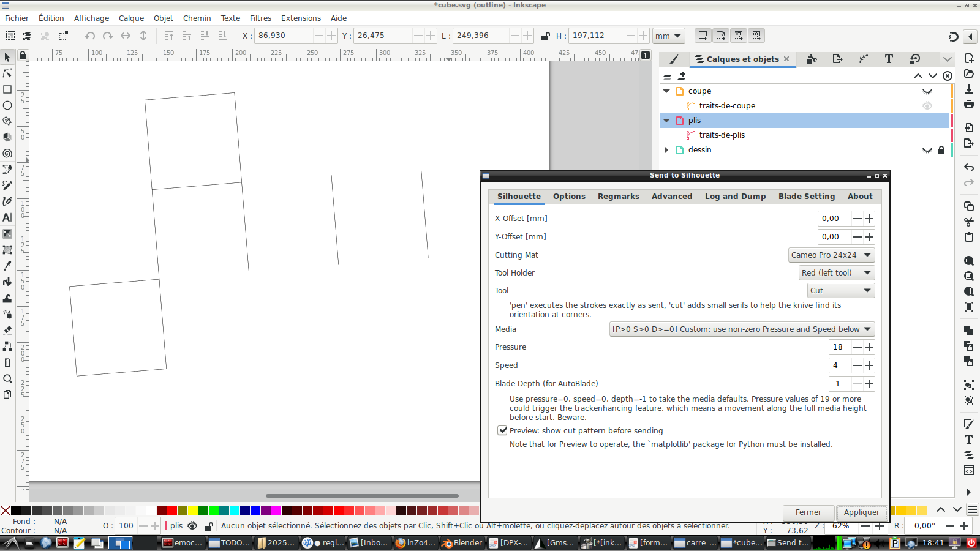Show the traits-de-coupe layer visibility eye
The width and height of the screenshot is (980, 551).
click(927, 105)
